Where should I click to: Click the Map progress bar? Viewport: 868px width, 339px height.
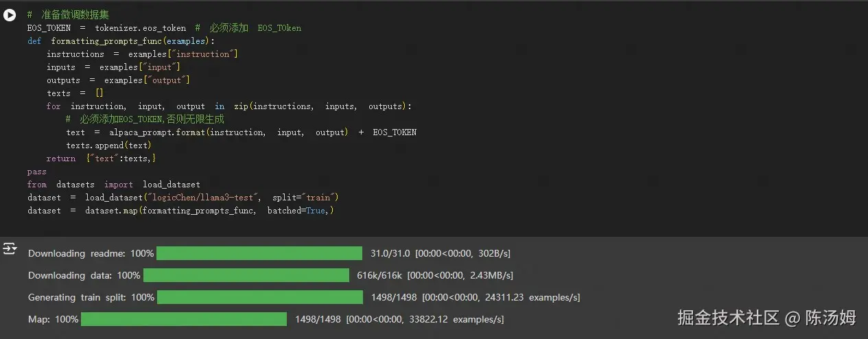[183, 319]
